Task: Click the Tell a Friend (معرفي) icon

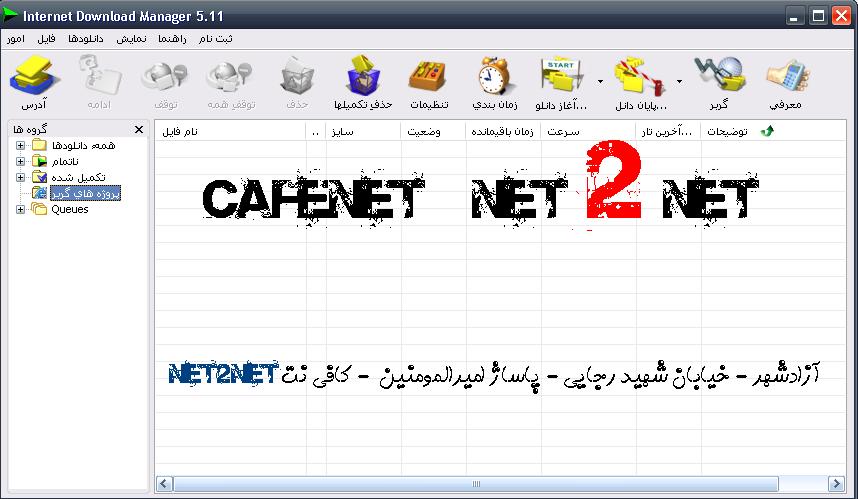Action: pyautogui.click(x=787, y=77)
